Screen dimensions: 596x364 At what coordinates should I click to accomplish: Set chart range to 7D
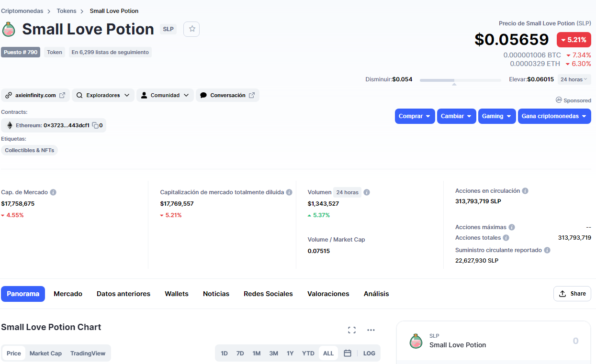click(x=240, y=353)
